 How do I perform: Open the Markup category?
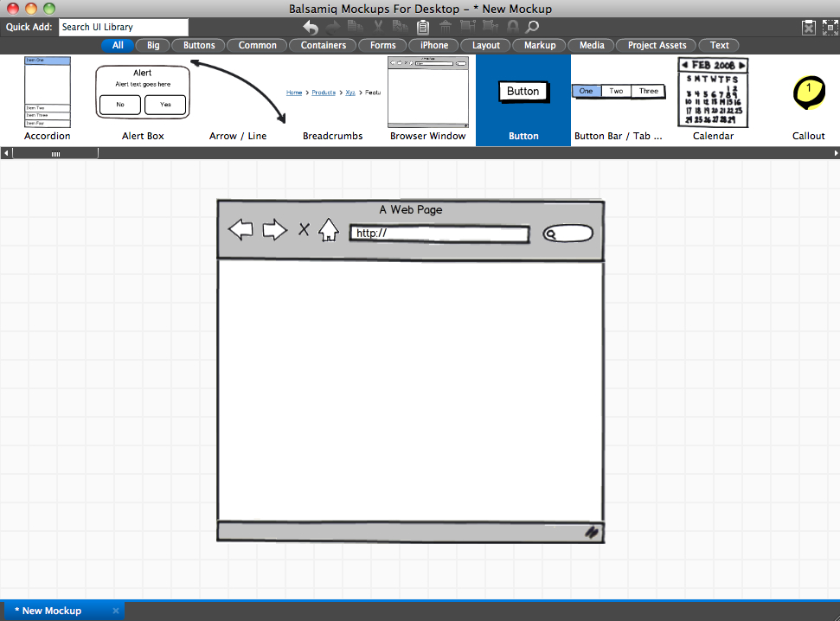point(540,45)
